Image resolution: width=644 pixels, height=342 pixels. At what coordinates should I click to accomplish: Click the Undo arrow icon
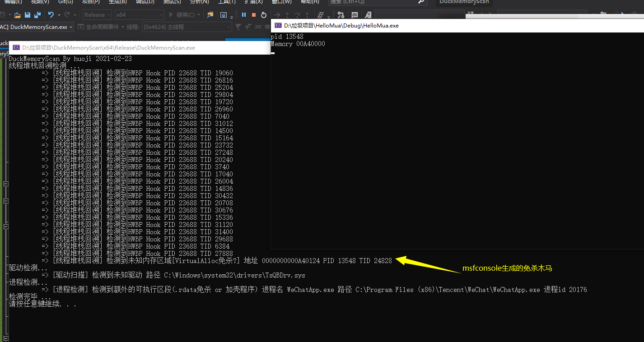[51, 15]
